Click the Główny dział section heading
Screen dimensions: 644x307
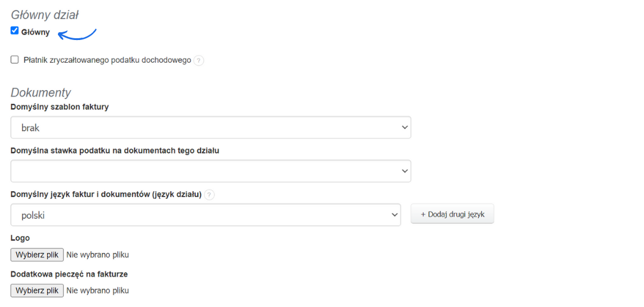point(45,15)
